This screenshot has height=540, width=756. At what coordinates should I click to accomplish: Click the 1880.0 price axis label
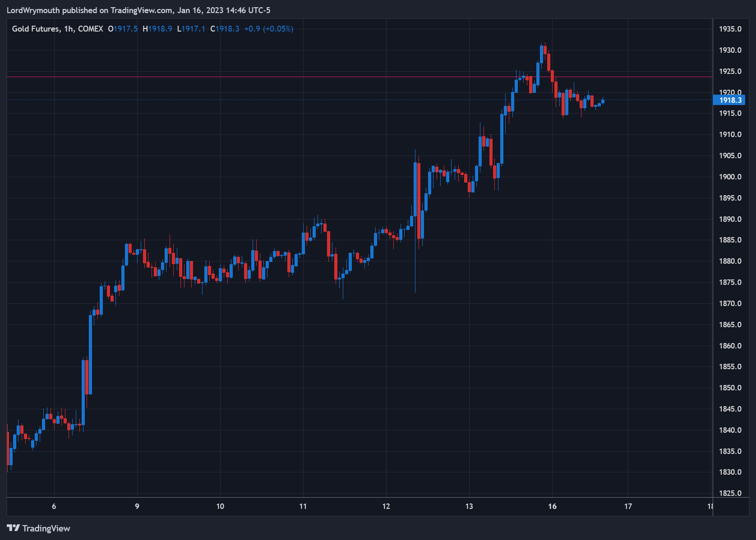pos(730,261)
